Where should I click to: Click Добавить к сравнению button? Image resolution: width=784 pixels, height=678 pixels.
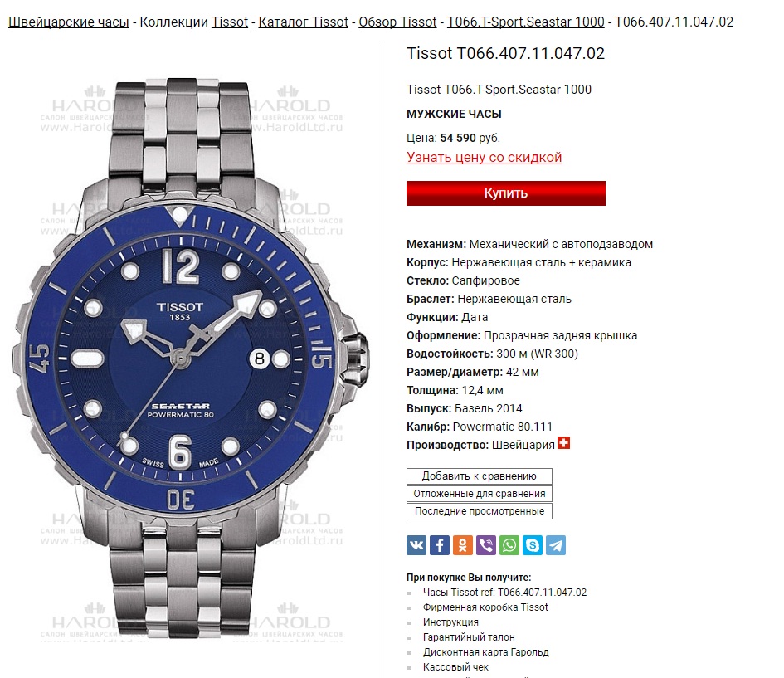[479, 476]
